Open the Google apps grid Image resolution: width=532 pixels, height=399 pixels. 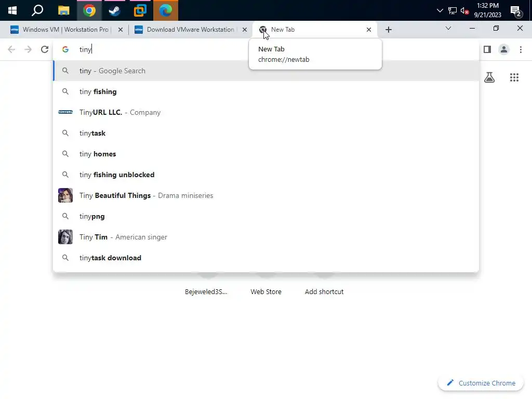(514, 78)
